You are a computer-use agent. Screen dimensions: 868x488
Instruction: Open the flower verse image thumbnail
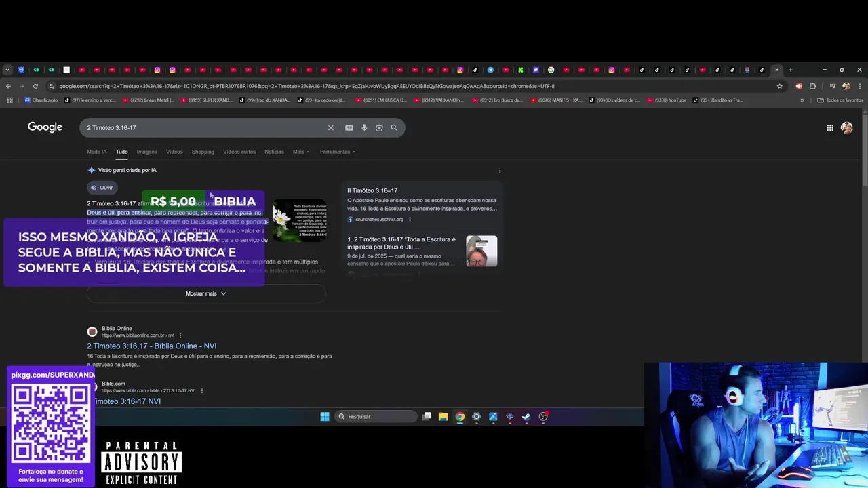(299, 221)
